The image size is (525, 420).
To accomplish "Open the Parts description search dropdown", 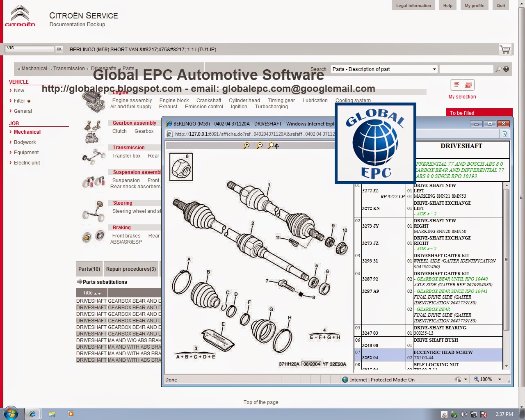I will click(384, 69).
